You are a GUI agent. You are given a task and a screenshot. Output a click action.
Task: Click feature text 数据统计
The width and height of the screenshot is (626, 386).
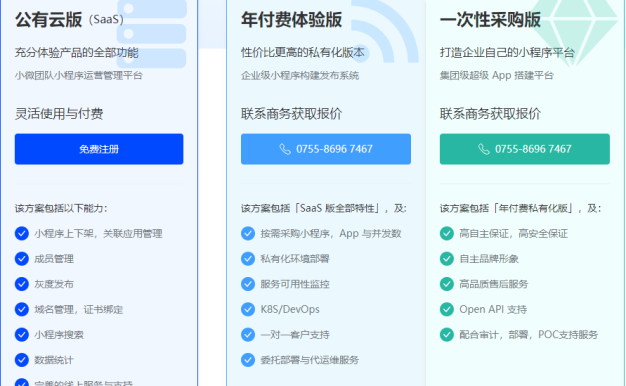pyautogui.click(x=54, y=360)
